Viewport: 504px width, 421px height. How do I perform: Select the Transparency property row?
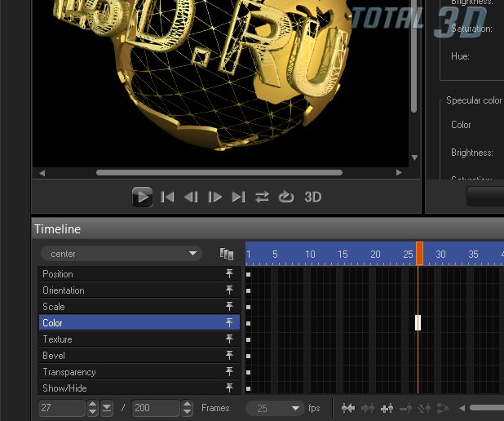[x=139, y=372]
